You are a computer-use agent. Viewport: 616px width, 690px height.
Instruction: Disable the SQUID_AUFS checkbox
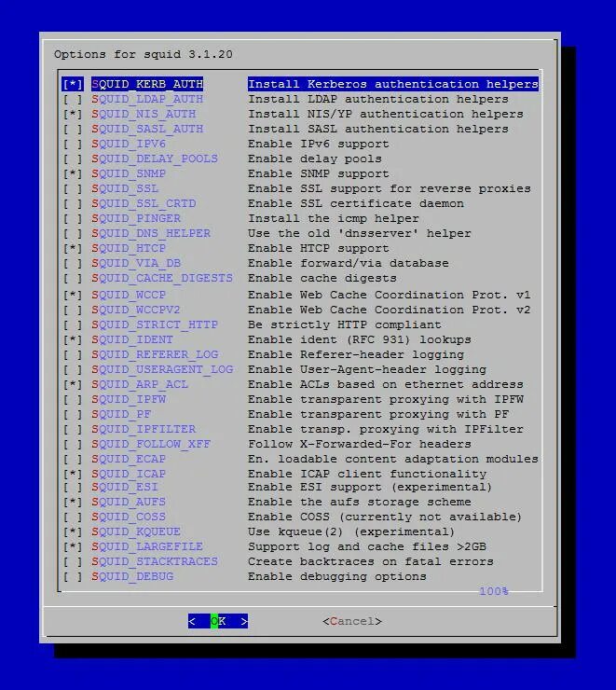pos(73,503)
